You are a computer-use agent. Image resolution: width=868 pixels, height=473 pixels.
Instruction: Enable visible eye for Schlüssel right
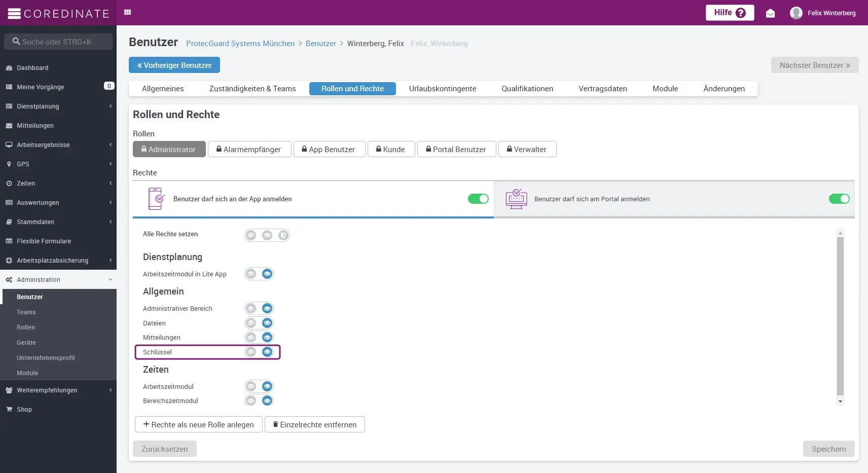pos(267,352)
